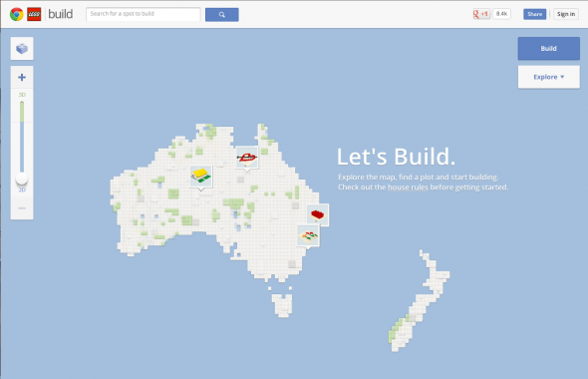Expand the Explore dropdown
588x379 pixels.
tap(548, 77)
